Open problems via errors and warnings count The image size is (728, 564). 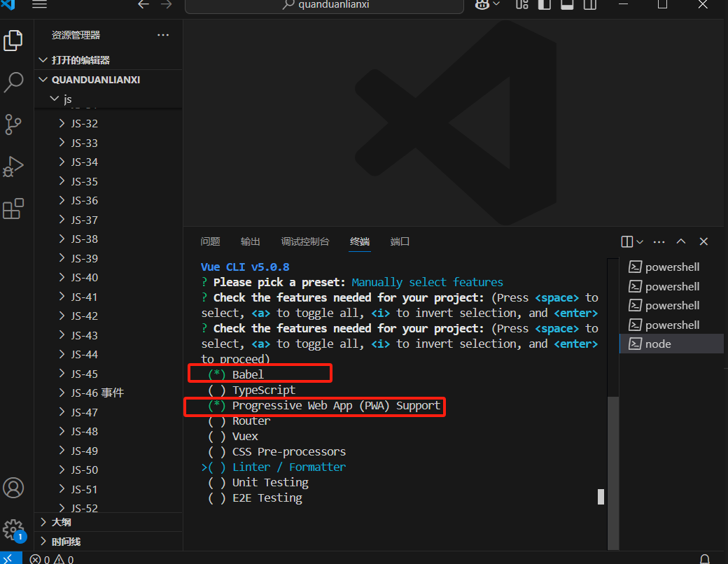point(52,559)
